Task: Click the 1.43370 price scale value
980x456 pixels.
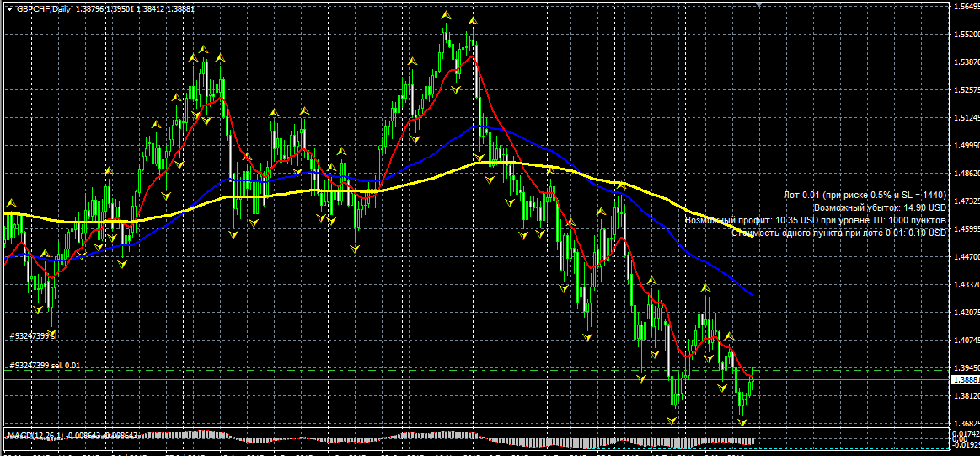Action: (x=966, y=285)
